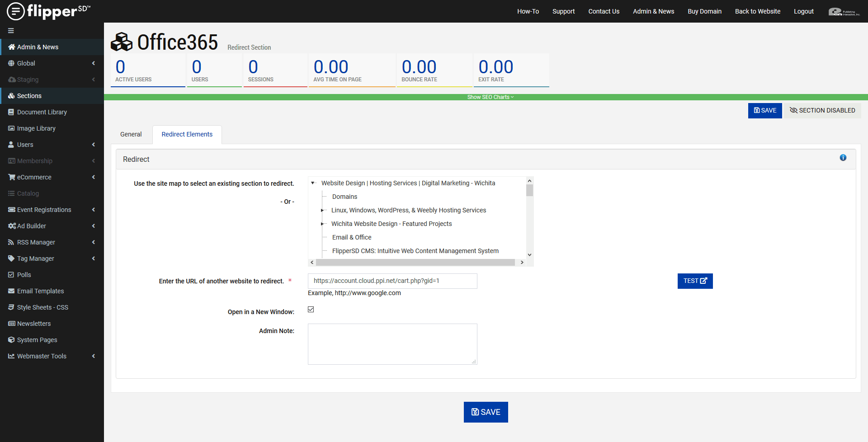868x442 pixels.
Task: Expand the eCommerce sidebar menu chevron
Action: point(94,177)
